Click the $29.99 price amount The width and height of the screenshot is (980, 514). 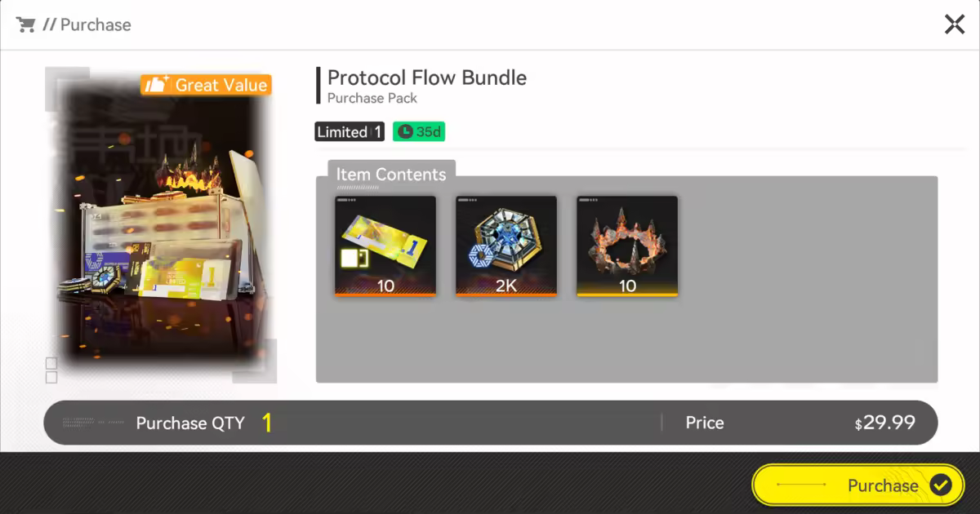coord(885,423)
